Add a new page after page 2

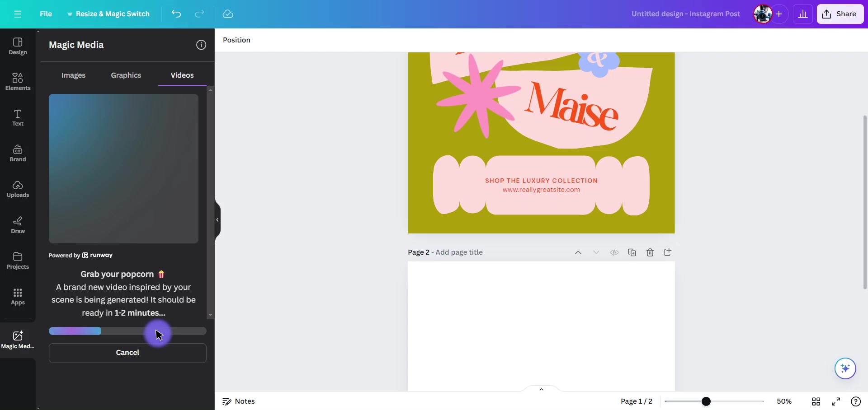pos(668,252)
